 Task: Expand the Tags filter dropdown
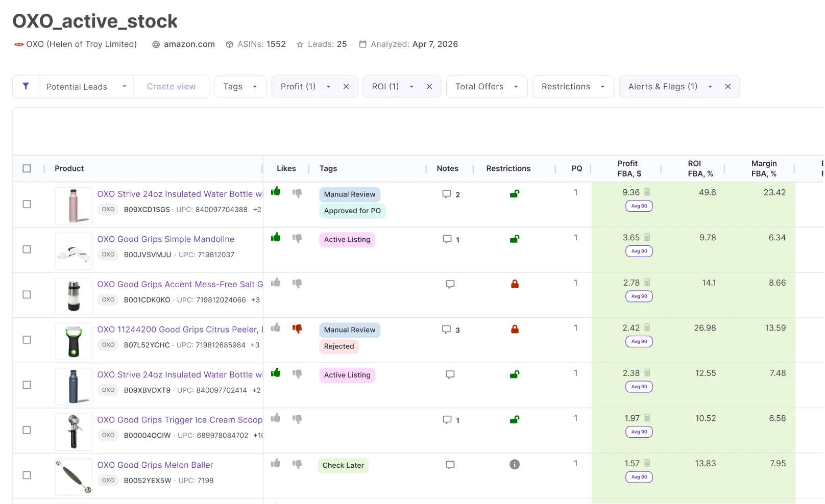pyautogui.click(x=240, y=87)
